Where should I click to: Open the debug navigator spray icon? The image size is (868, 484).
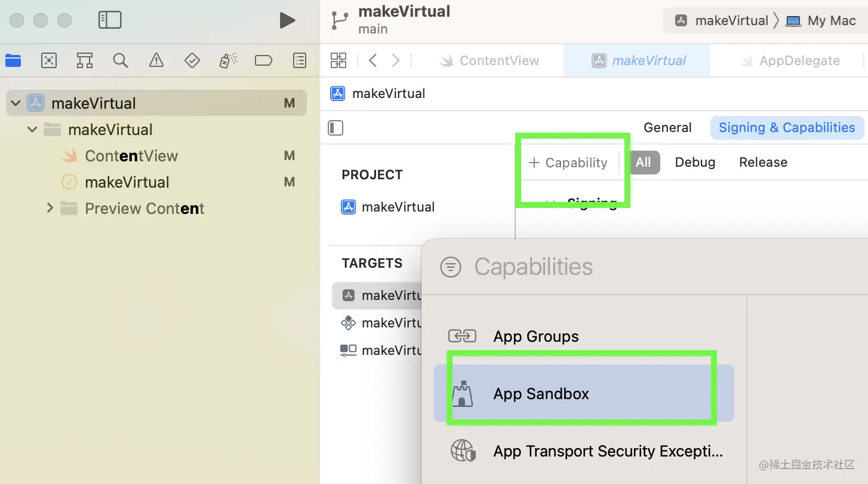228,60
